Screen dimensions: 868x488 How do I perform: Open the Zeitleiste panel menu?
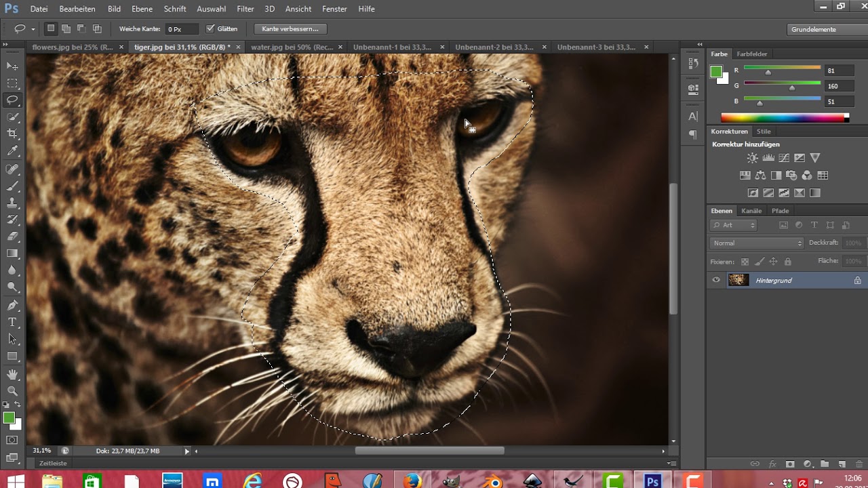[x=673, y=464]
